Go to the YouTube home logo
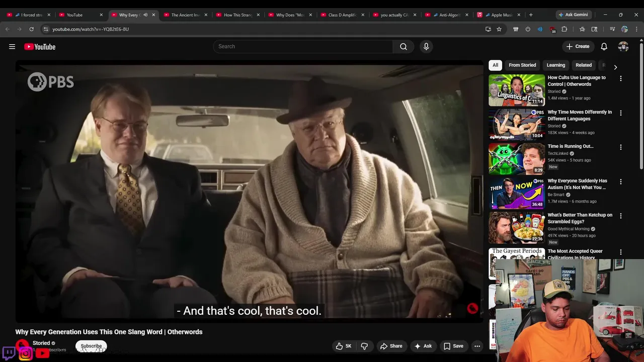This screenshot has width=644, height=362. point(40,47)
